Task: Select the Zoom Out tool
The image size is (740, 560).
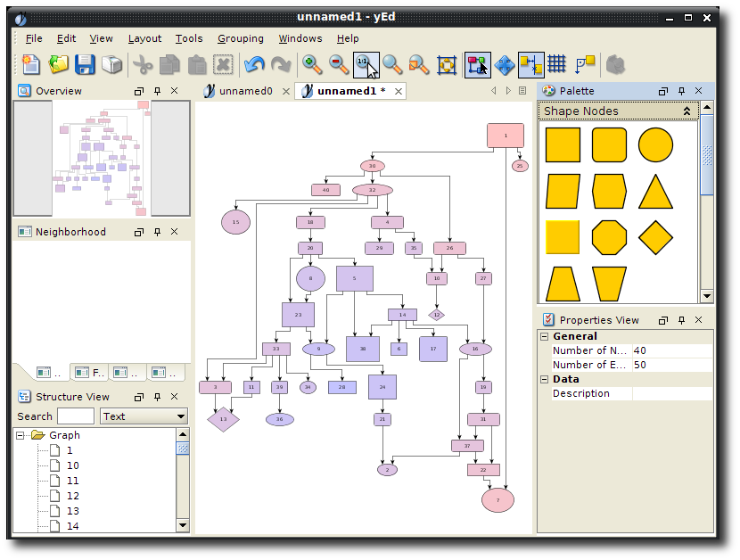Action: click(x=339, y=64)
